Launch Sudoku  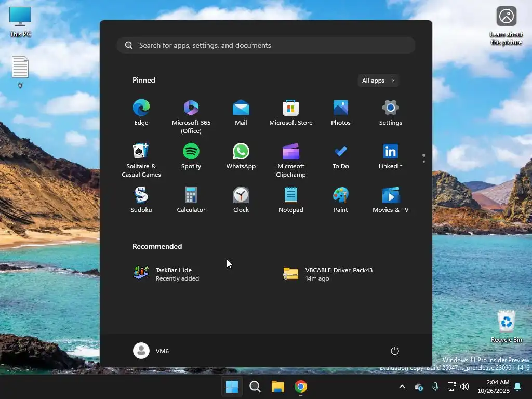coord(141,200)
